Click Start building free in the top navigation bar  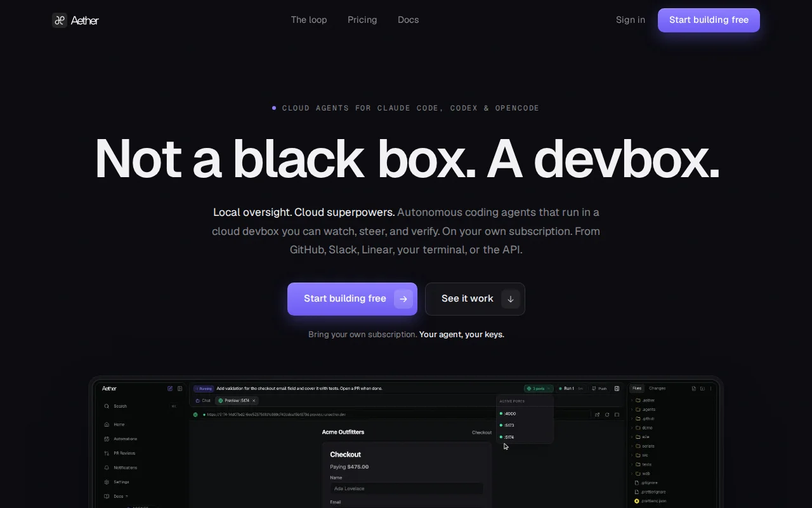(x=709, y=20)
